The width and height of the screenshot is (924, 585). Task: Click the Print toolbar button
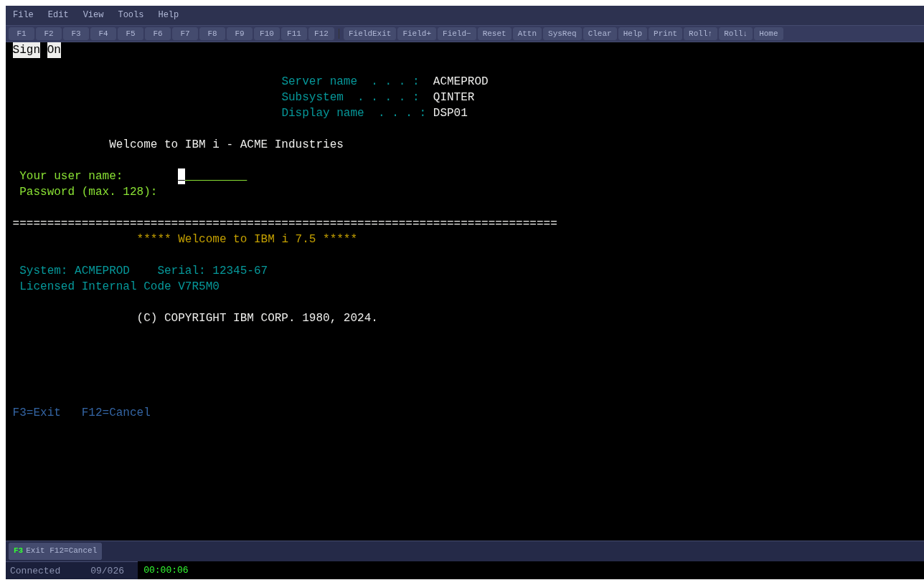click(x=665, y=34)
